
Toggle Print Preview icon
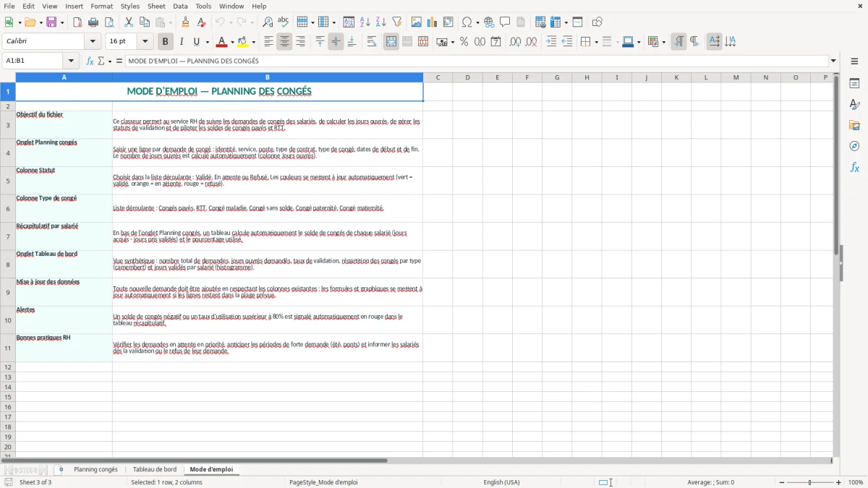[109, 22]
